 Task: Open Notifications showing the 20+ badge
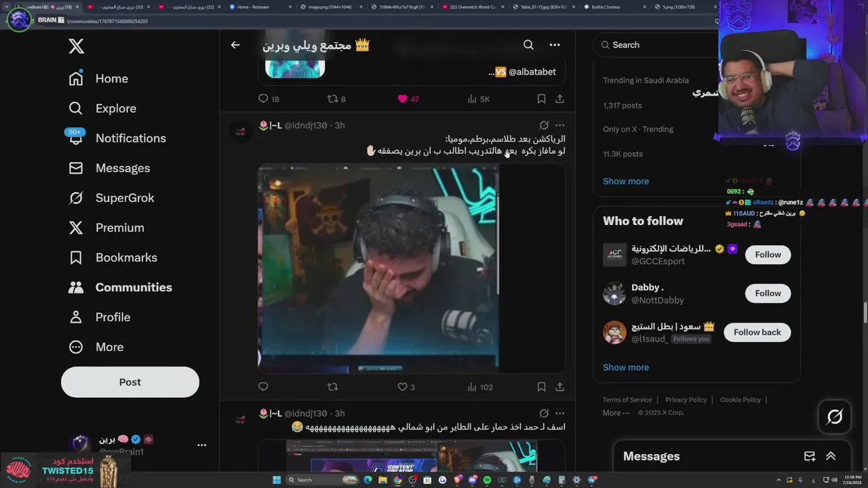coord(117,138)
